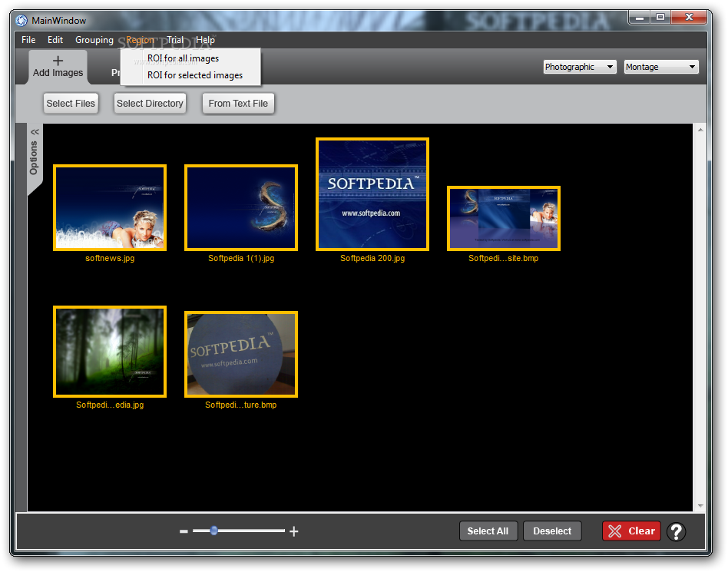This screenshot has width=728, height=572.
Task: Open the Montage dropdown
Action: (x=661, y=67)
